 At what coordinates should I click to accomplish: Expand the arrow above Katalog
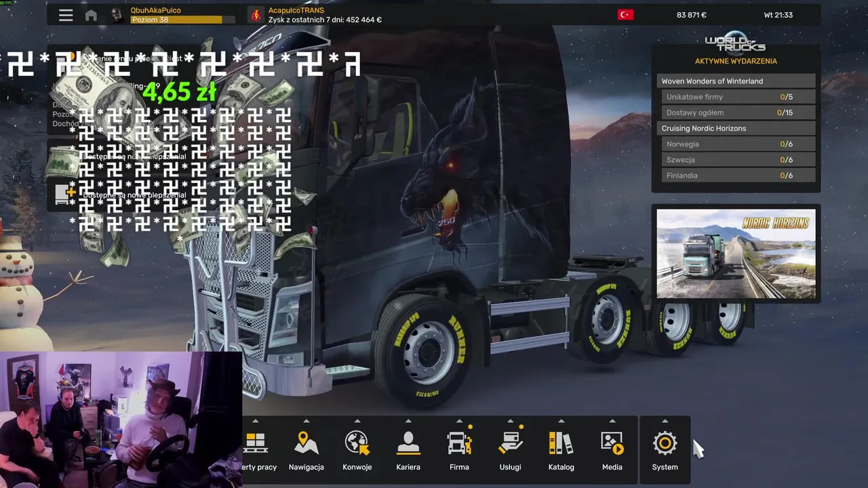pos(561,421)
